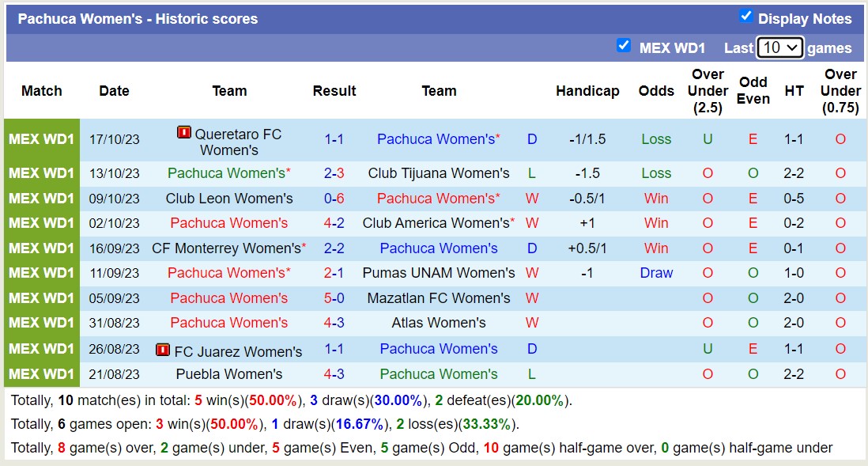The width and height of the screenshot is (868, 466).
Task: Click the Pachuca Women's Historic scores title
Action: click(x=138, y=19)
